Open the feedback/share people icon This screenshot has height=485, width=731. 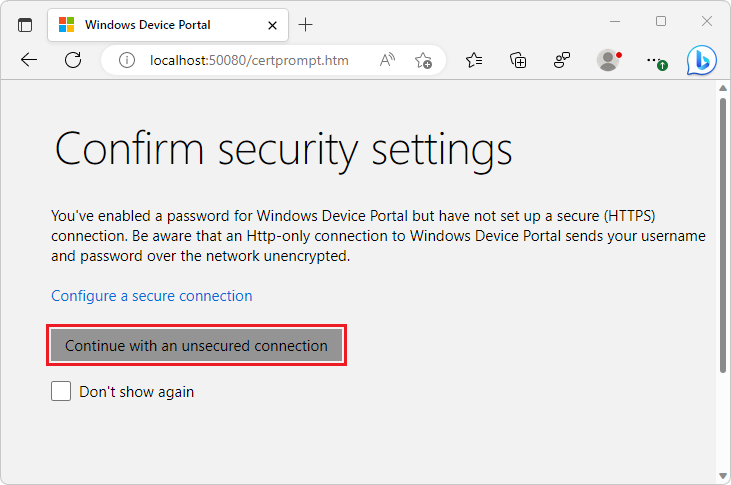click(562, 60)
